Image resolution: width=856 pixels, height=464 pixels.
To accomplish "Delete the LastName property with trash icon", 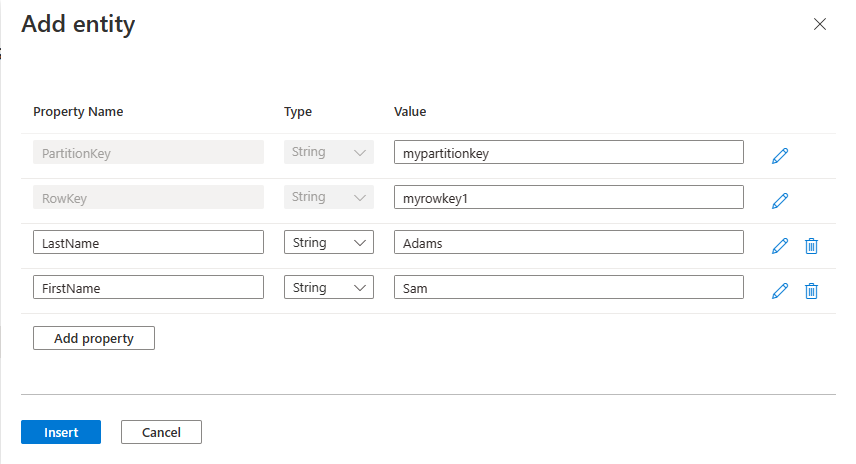I will coord(811,246).
